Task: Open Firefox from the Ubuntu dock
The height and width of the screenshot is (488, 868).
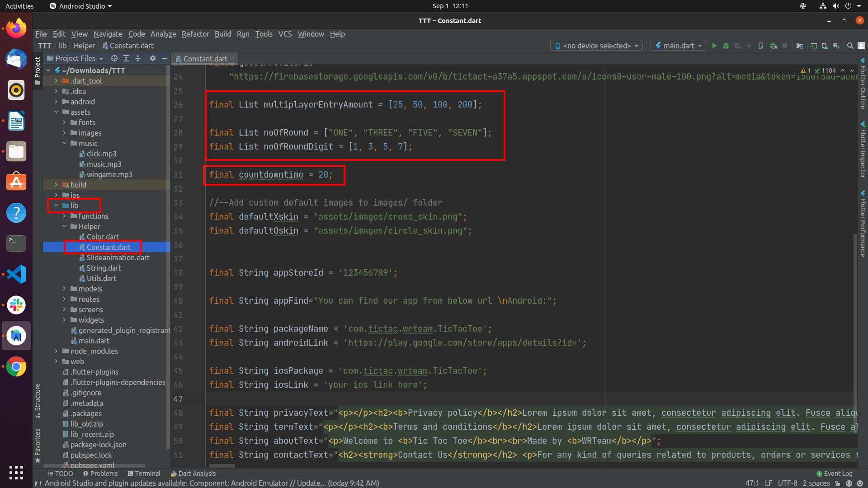Action: pos(16,29)
